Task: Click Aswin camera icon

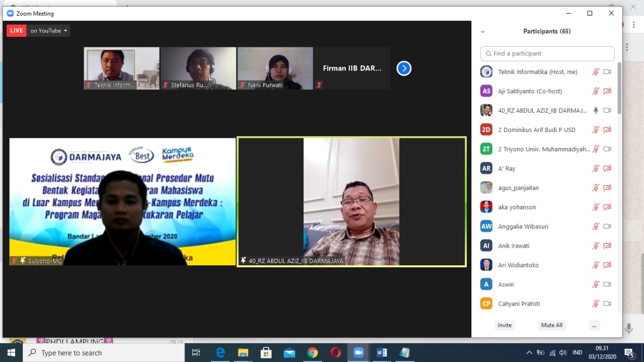Action: 607,284
